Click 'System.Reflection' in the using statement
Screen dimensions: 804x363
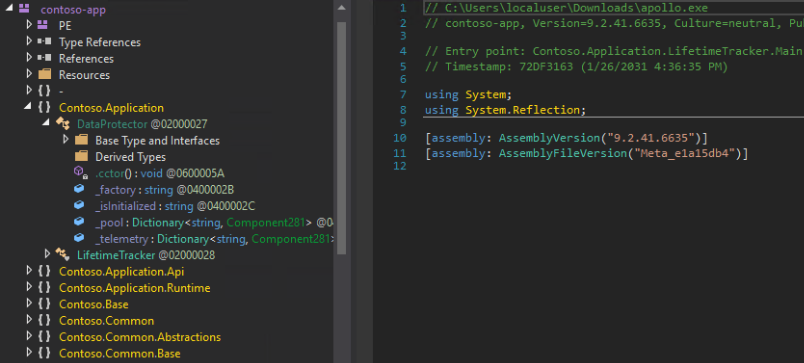click(522, 110)
